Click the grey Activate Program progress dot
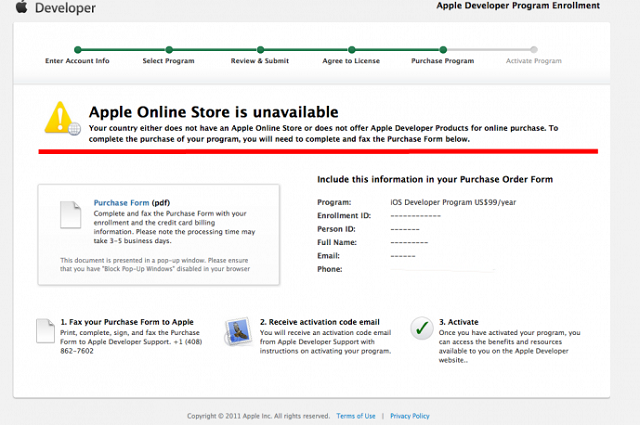 tap(534, 50)
